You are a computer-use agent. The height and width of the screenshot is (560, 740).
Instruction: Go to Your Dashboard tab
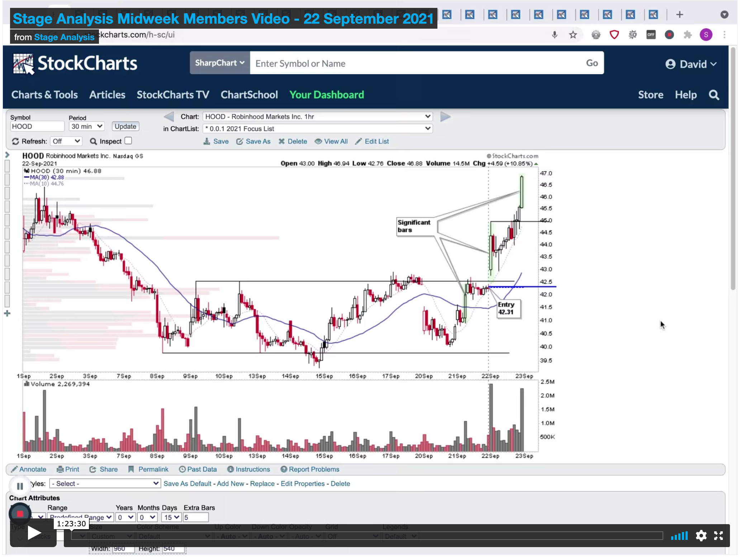(326, 95)
